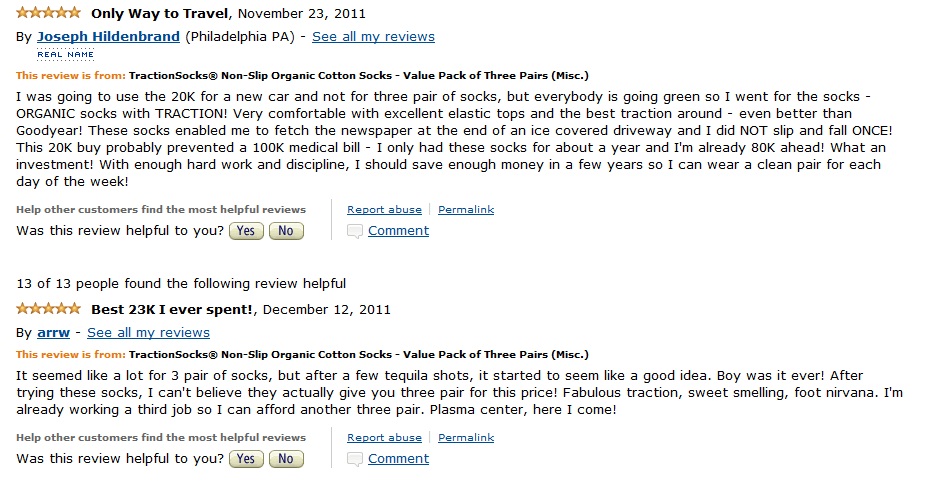See all reviews by Joseph Hildenbrand
The height and width of the screenshot is (498, 942).
(373, 36)
